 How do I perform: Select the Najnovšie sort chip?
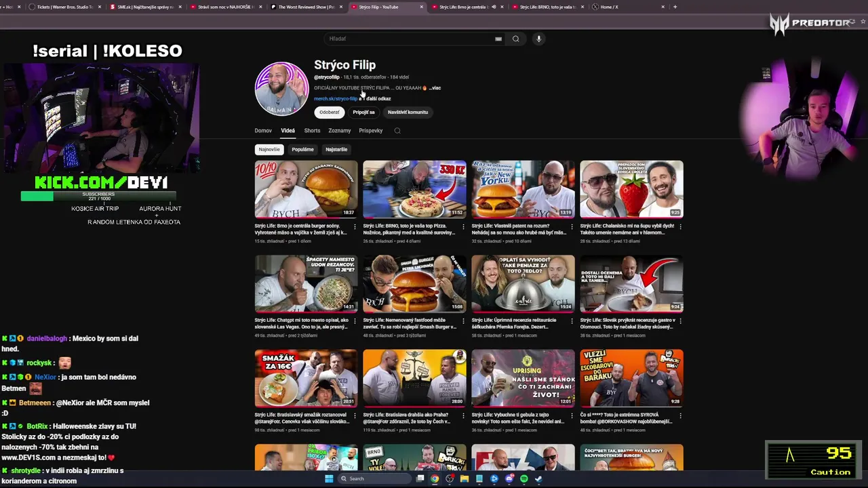[269, 149]
